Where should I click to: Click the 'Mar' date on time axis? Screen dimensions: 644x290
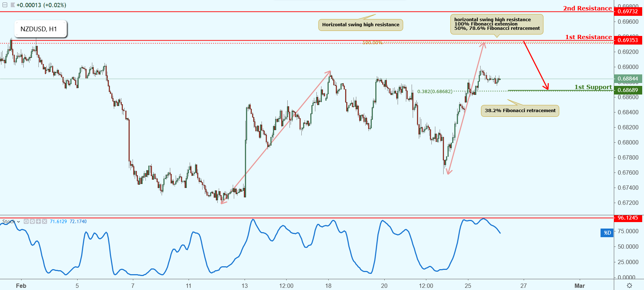579,286
